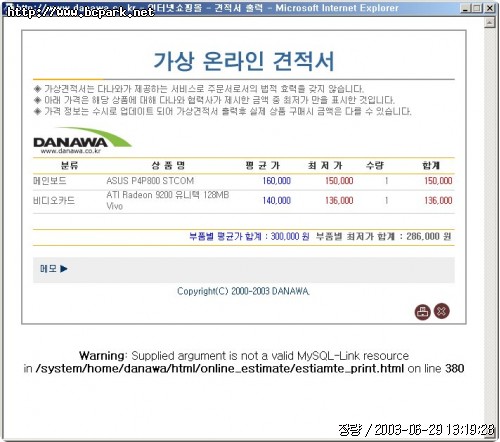500x442 pixels.
Task: Click the 286,000 원 lowest sum text
Action: (x=429, y=236)
